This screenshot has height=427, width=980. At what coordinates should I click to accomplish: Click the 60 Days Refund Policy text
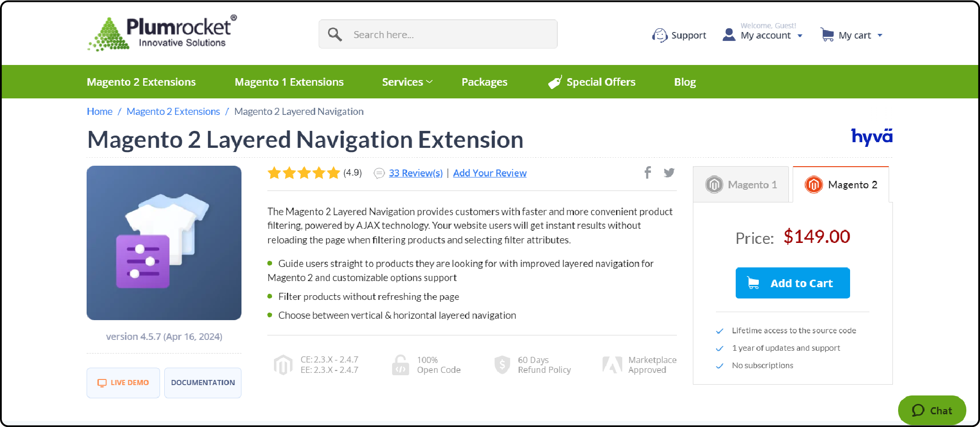(544, 365)
